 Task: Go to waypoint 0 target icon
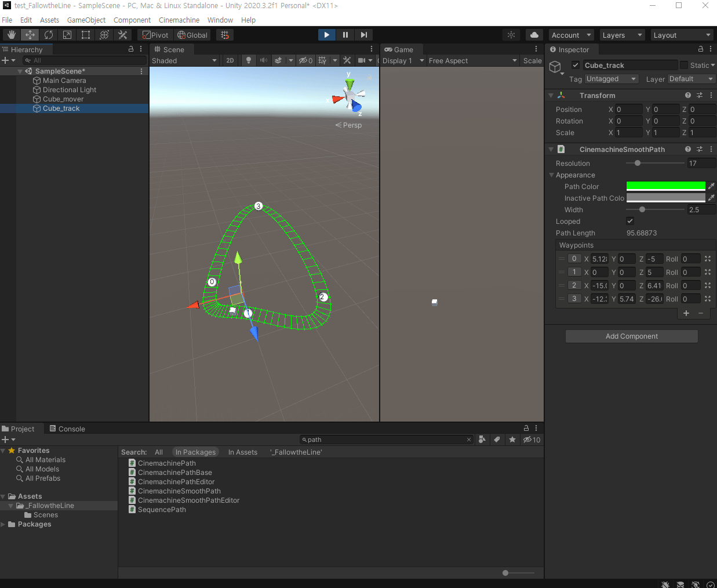tap(708, 259)
